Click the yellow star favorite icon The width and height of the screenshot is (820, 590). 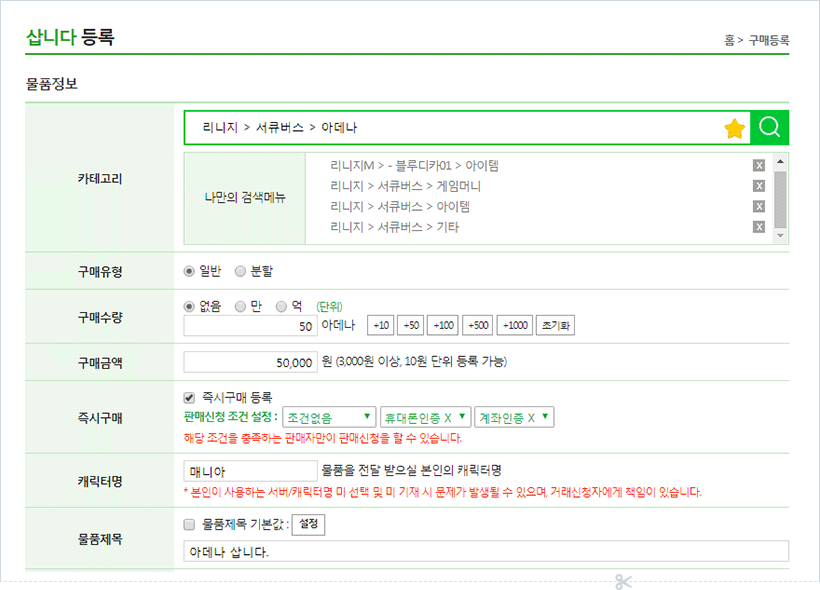tap(735, 128)
